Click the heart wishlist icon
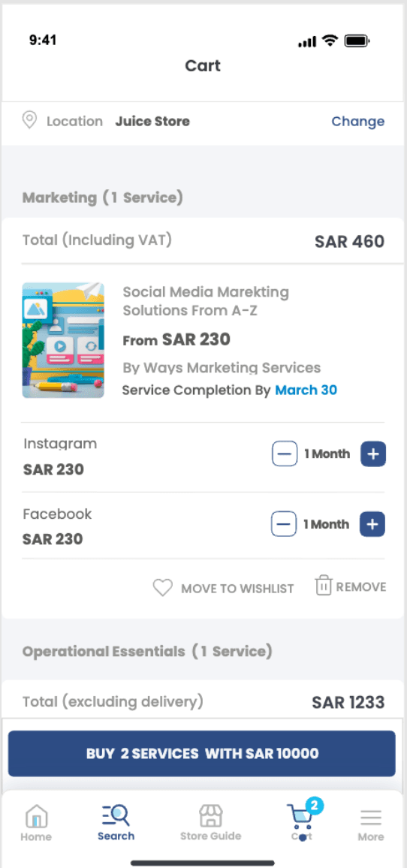 [x=163, y=587]
